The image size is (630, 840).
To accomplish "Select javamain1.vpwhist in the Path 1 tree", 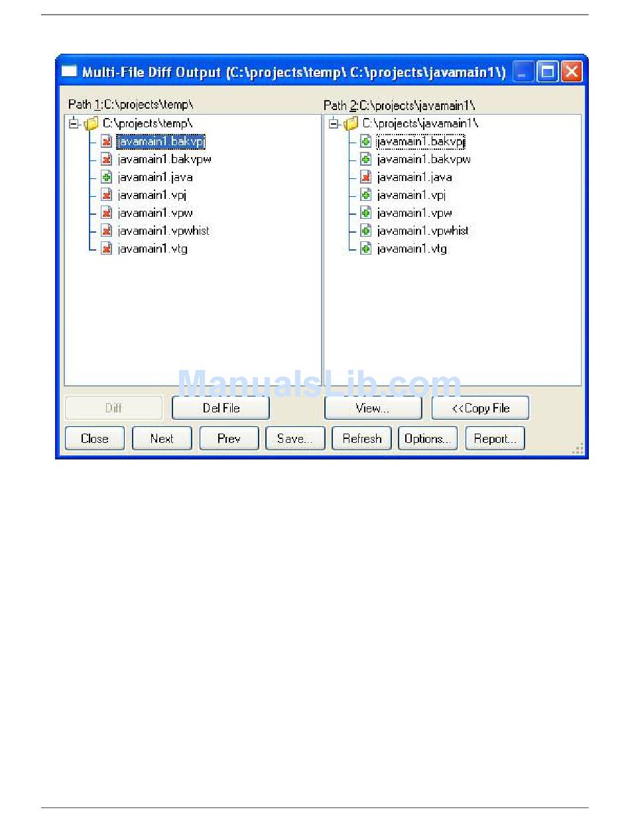I will pyautogui.click(x=163, y=231).
